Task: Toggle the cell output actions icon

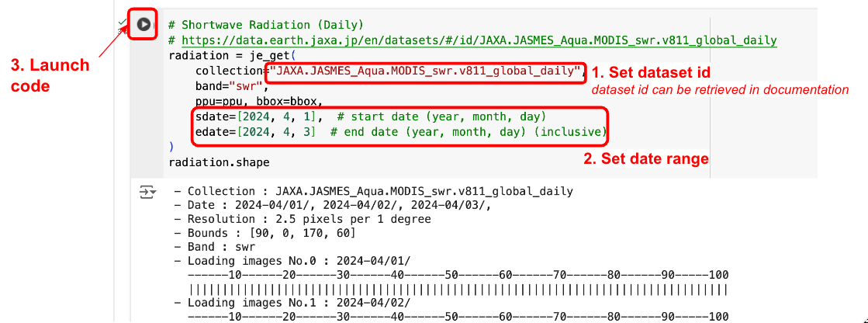Action: 147,192
